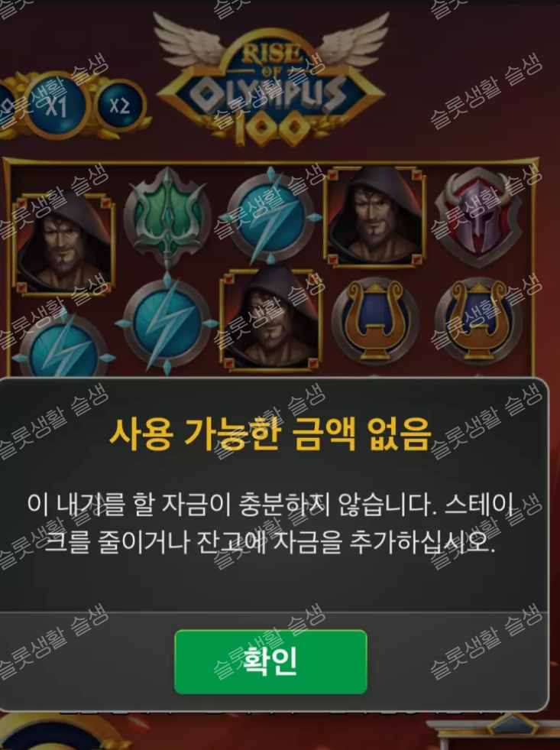The height and width of the screenshot is (750, 560).
Task: Tap the hooded man symbol in the fourth reel
Action: pyautogui.click(x=374, y=216)
